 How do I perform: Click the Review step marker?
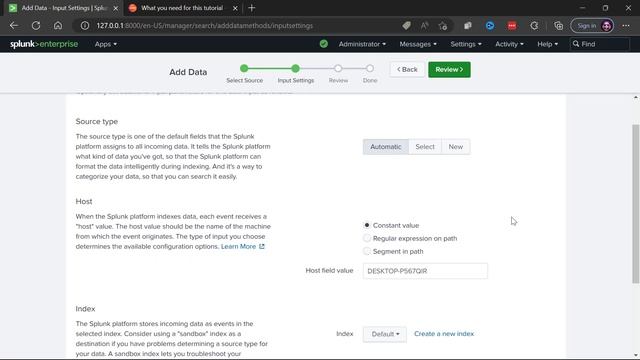[x=338, y=69]
